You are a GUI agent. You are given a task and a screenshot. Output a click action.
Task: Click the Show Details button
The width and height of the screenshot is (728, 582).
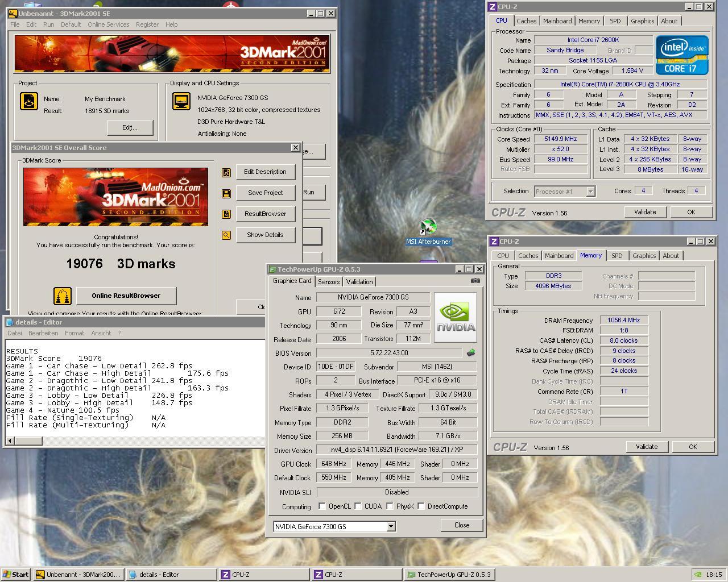point(265,235)
